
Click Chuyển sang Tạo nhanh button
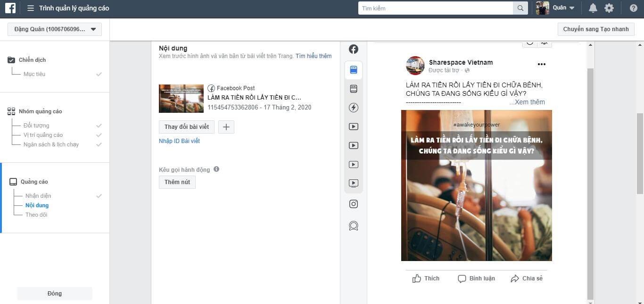coord(596,29)
